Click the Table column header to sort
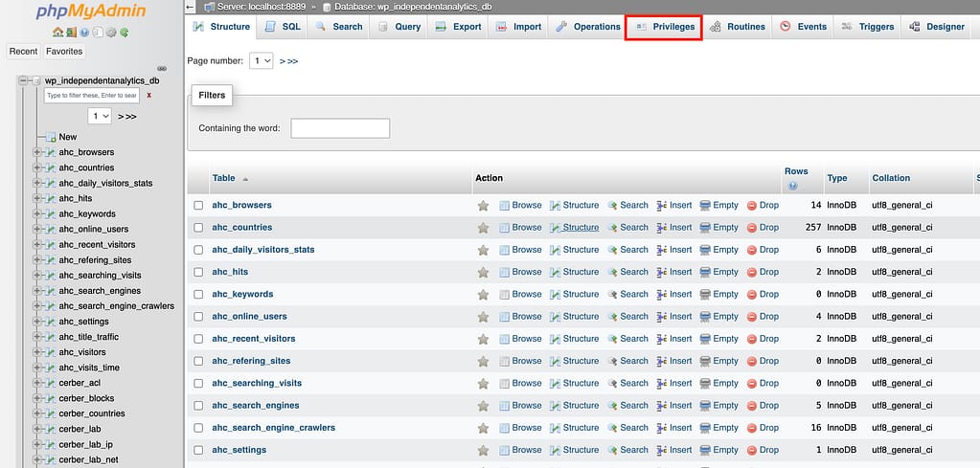The image size is (980, 468). point(224,178)
